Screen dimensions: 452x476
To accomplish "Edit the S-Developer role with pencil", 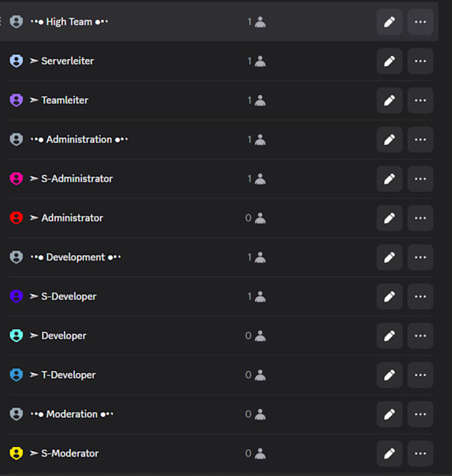I will [x=390, y=297].
